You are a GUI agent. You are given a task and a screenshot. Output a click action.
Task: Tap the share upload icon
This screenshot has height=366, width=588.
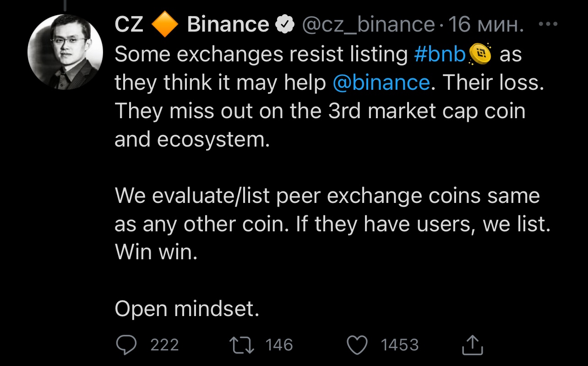[x=472, y=345]
